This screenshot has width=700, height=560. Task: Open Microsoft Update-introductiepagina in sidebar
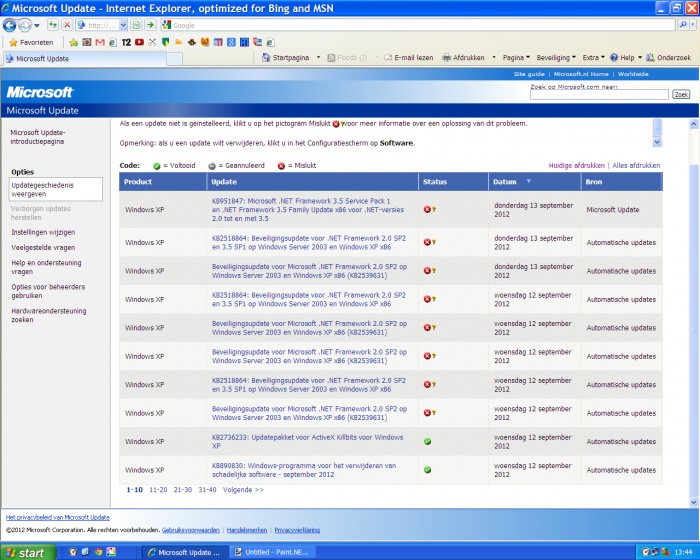[x=38, y=137]
